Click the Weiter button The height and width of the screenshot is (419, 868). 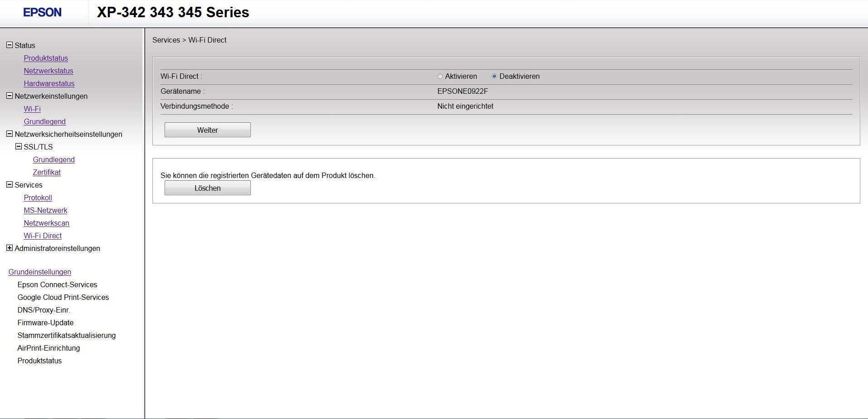point(208,130)
